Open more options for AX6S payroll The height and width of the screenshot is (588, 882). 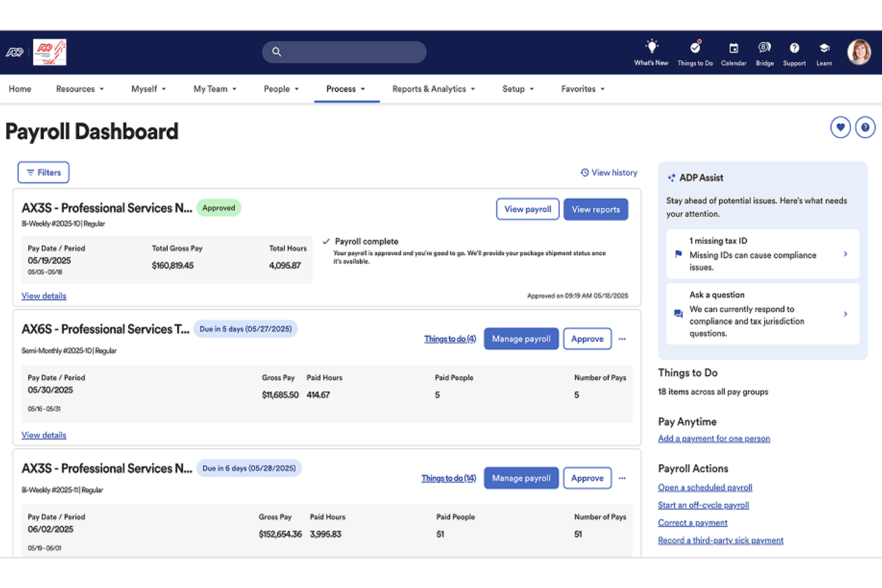tap(622, 339)
